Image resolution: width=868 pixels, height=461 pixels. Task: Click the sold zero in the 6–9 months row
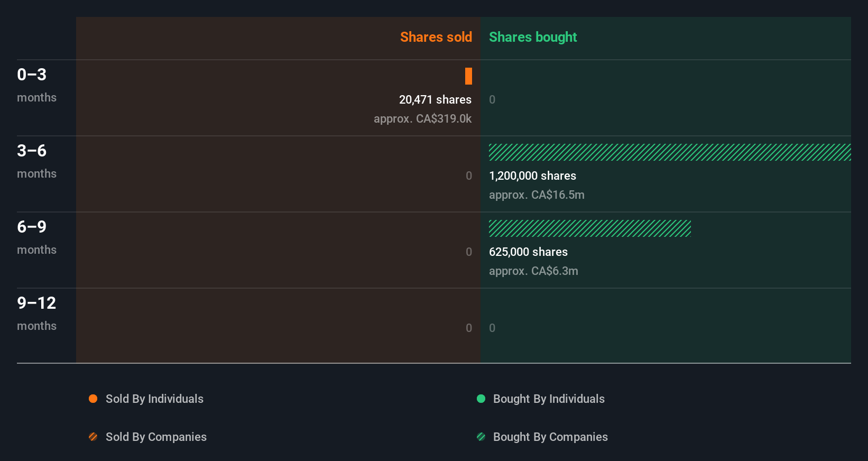click(469, 252)
